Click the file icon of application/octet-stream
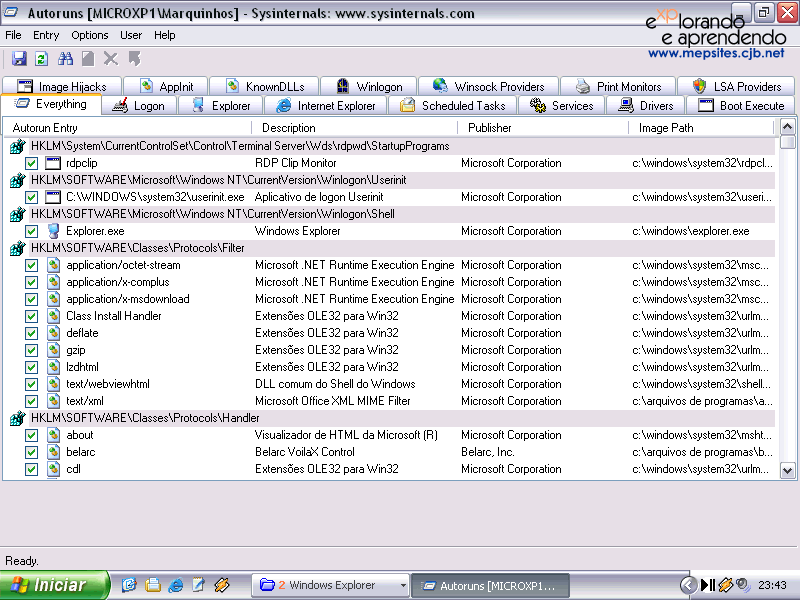Screen dimensions: 800x600 click(53, 265)
